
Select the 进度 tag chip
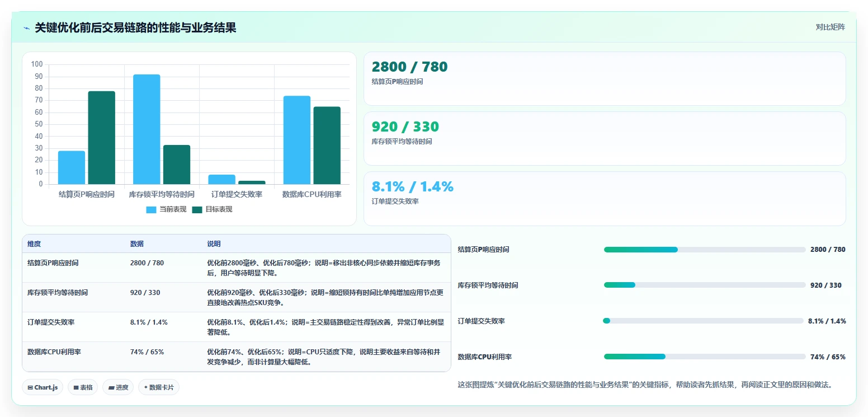click(118, 387)
